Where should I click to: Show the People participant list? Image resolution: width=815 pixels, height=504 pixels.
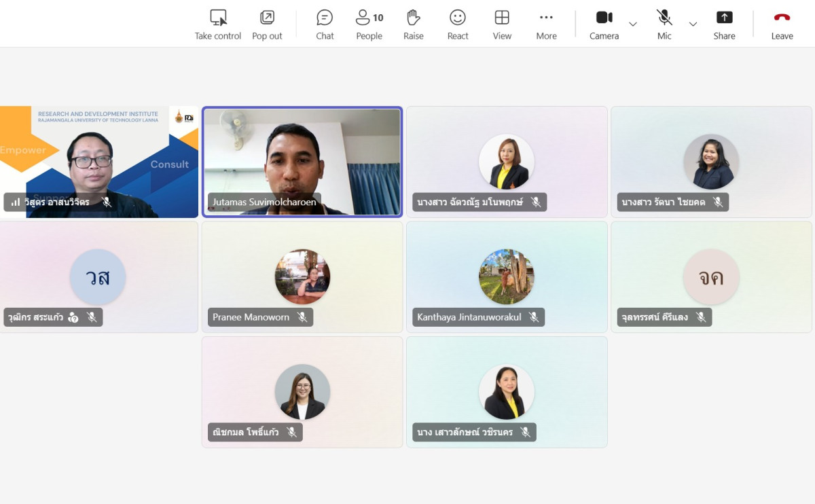(x=369, y=18)
